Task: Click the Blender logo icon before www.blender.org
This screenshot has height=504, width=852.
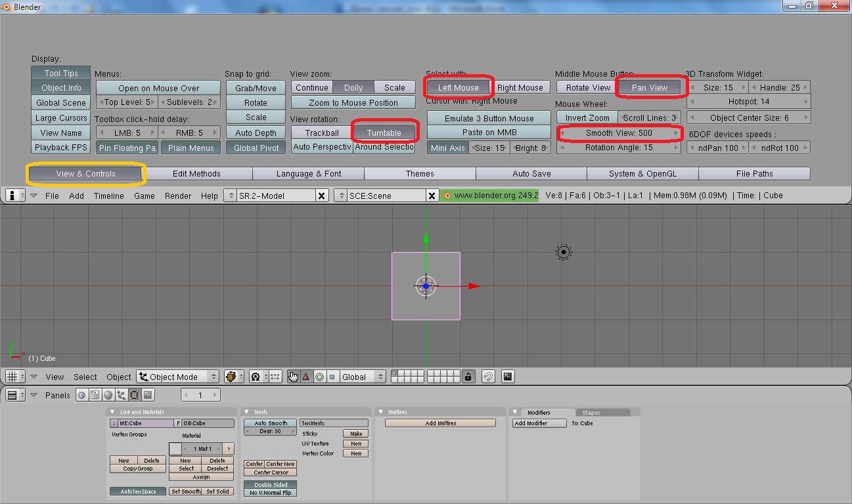Action: point(447,196)
